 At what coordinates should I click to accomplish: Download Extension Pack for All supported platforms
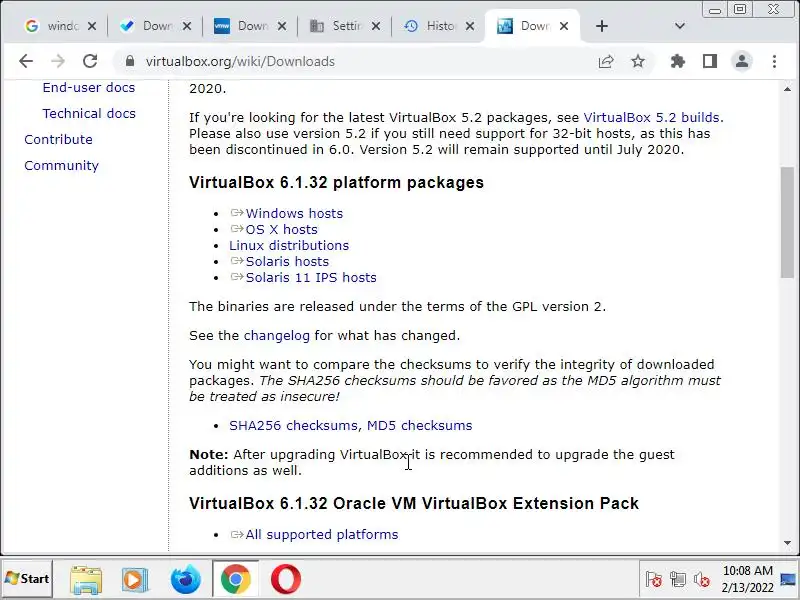[321, 535]
